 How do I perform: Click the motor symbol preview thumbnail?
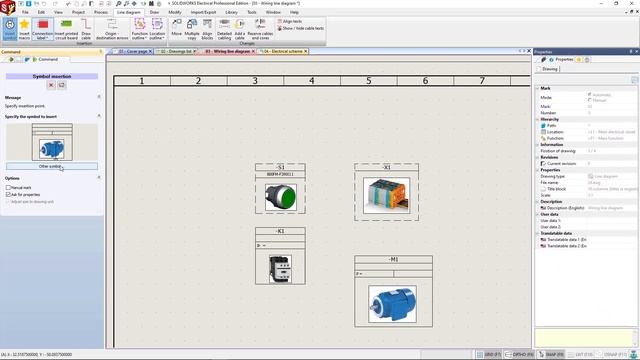[x=52, y=142]
